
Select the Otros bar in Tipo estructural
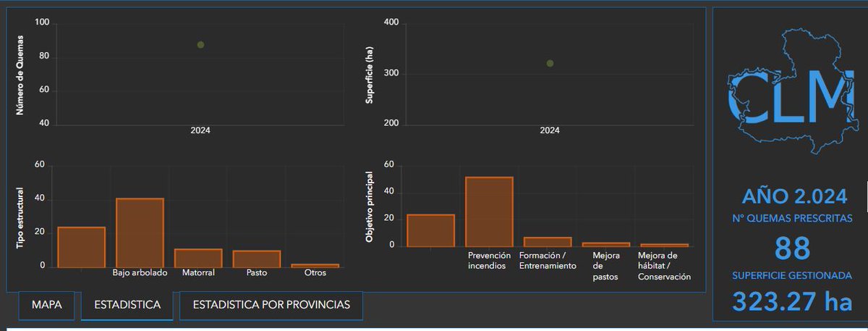click(315, 266)
